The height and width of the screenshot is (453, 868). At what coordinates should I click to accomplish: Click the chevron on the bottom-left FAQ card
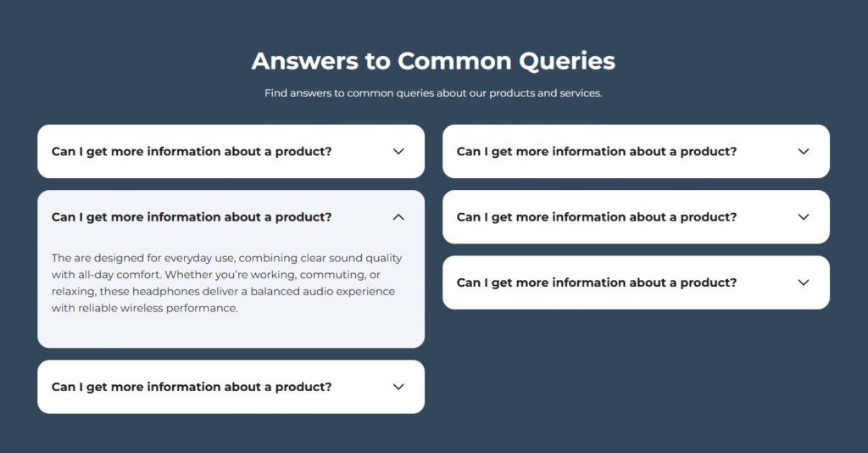[398, 387]
